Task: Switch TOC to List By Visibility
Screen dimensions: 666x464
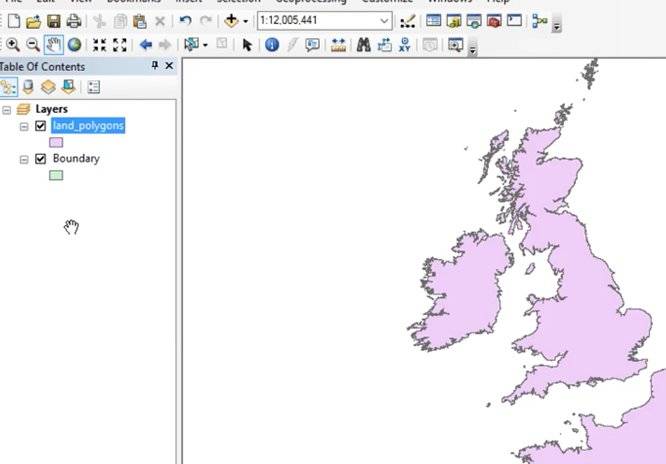Action: pyautogui.click(x=48, y=87)
